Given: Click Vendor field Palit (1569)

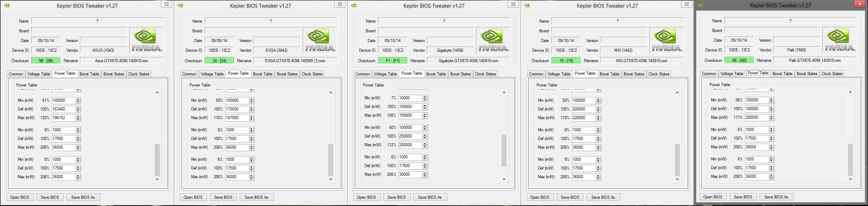Looking at the screenshot, I should coord(796,50).
